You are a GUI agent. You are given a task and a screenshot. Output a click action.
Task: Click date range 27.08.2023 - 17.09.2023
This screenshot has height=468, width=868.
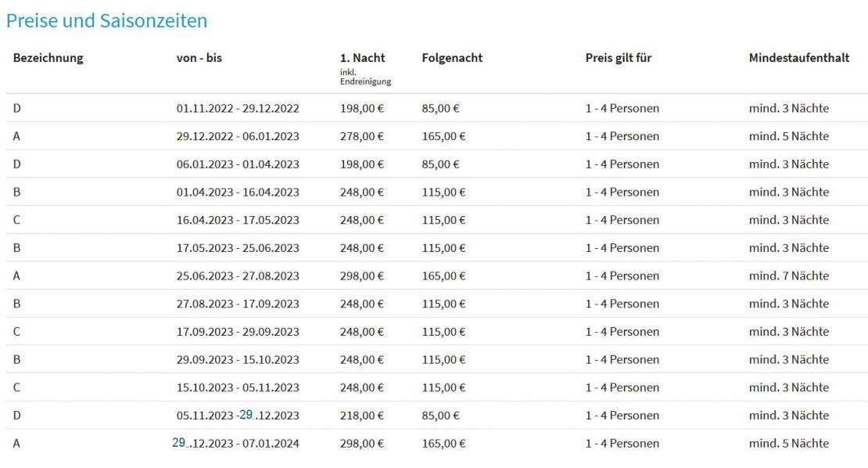(238, 304)
